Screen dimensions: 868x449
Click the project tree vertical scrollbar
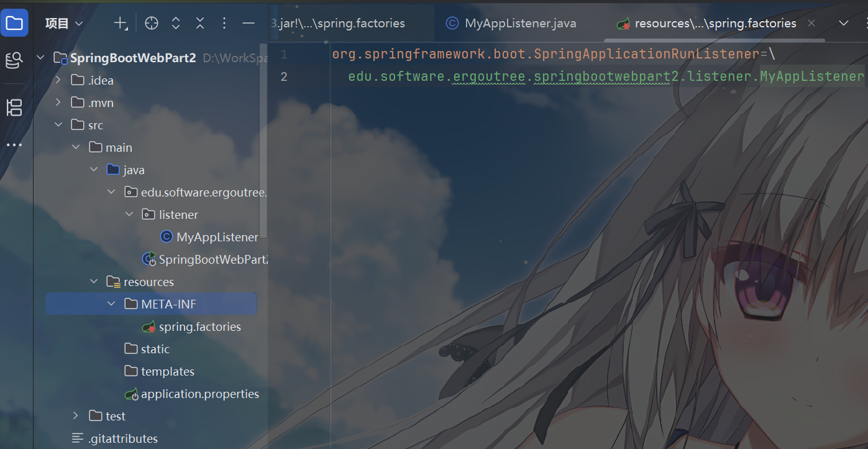[263, 140]
